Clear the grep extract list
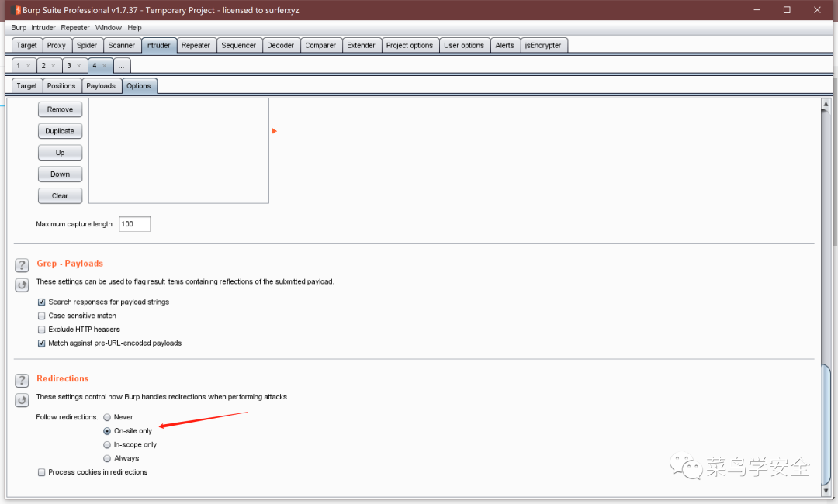The height and width of the screenshot is (504, 838). point(60,196)
